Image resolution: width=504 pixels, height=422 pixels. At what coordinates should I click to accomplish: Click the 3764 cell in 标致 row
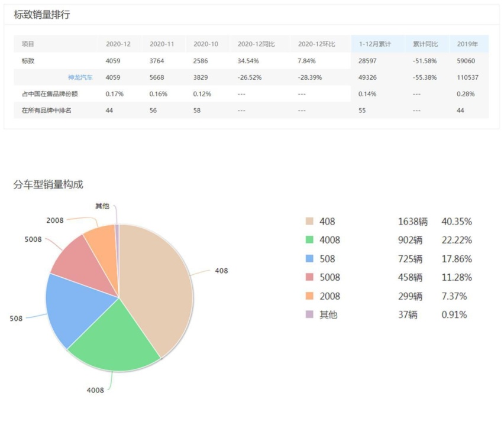[x=157, y=61]
